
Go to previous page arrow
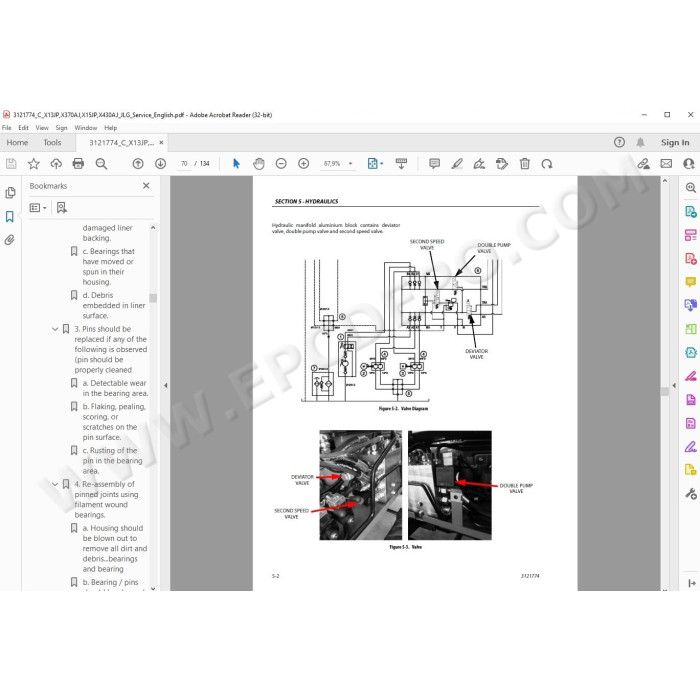click(138, 164)
